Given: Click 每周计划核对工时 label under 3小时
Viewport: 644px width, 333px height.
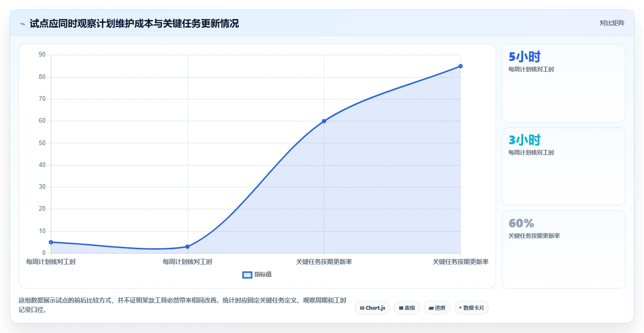Looking at the screenshot, I should click(x=531, y=153).
